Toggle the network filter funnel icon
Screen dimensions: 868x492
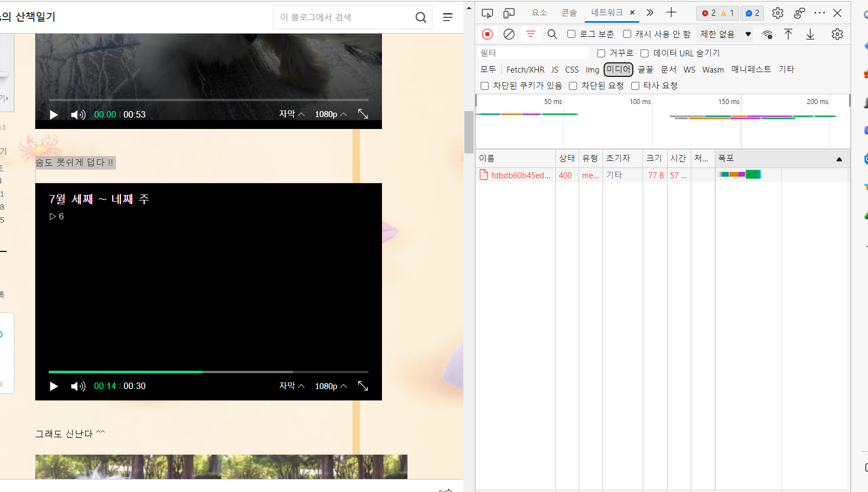pyautogui.click(x=530, y=34)
